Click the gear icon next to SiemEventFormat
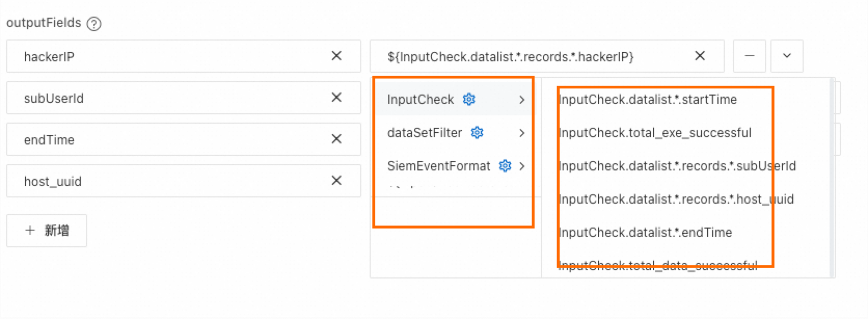The height and width of the screenshot is (319, 868). [505, 166]
